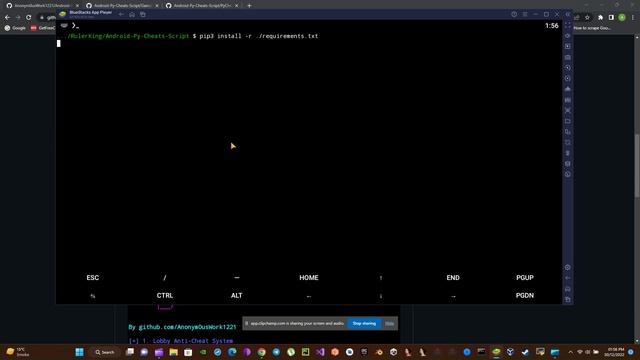Open github.com/AnonymOusWork1221 link on page

187,327
